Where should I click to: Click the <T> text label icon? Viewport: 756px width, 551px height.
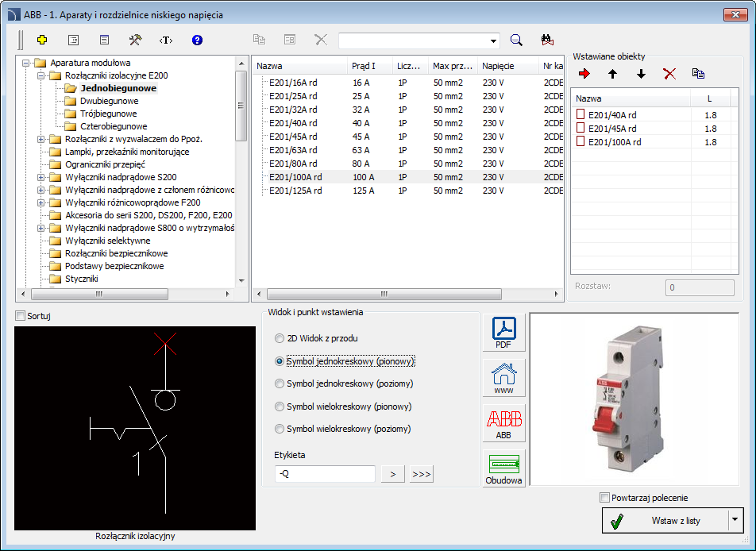(x=166, y=40)
